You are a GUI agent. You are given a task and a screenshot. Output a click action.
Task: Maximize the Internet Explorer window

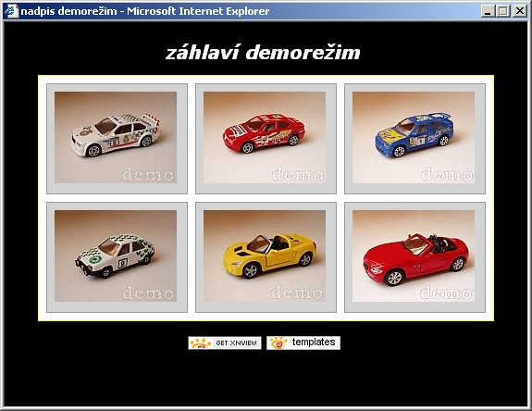pos(502,11)
